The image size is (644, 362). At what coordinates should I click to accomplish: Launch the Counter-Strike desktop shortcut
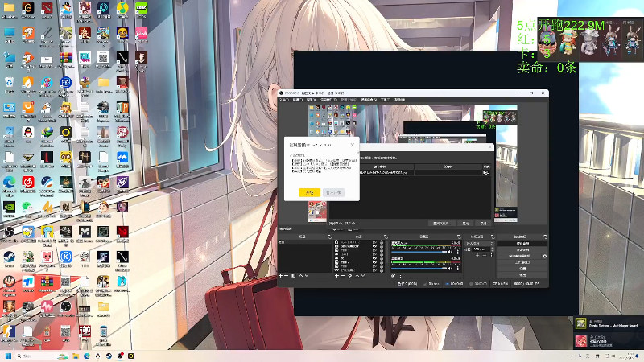point(9,331)
